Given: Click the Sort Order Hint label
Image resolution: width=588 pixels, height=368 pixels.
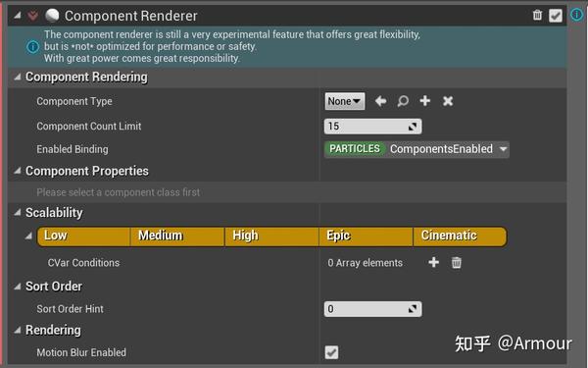Looking at the screenshot, I should click(70, 309).
